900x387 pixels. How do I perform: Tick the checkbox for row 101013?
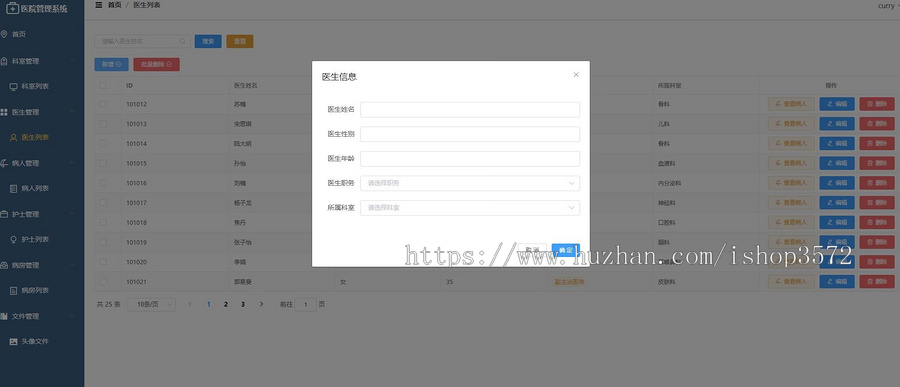pyautogui.click(x=103, y=123)
